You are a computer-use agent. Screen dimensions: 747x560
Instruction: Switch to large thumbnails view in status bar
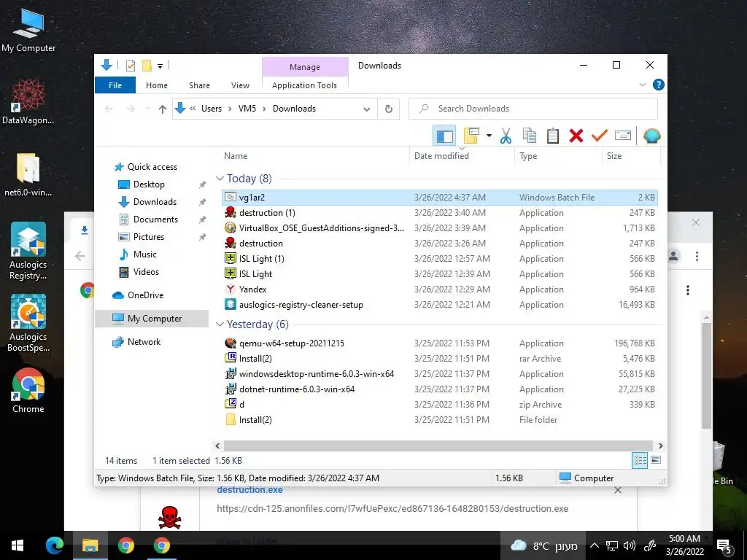pos(656,460)
